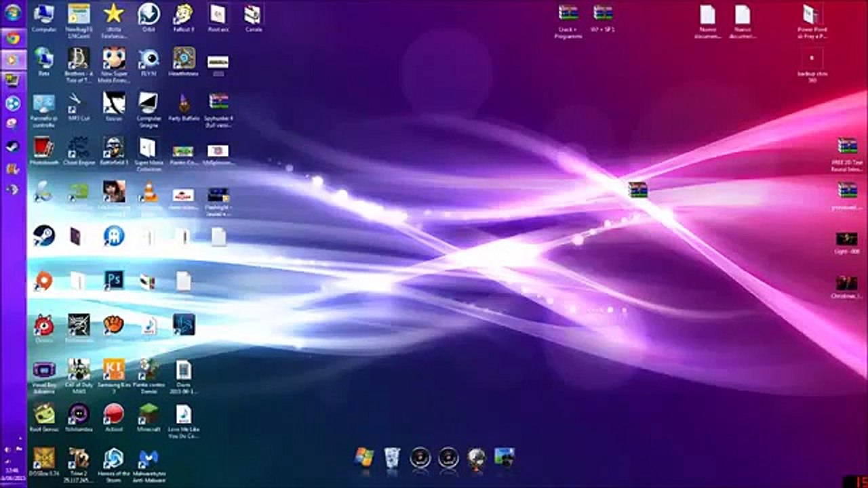Launch Battlefield 3 from desktop

pos(114,150)
